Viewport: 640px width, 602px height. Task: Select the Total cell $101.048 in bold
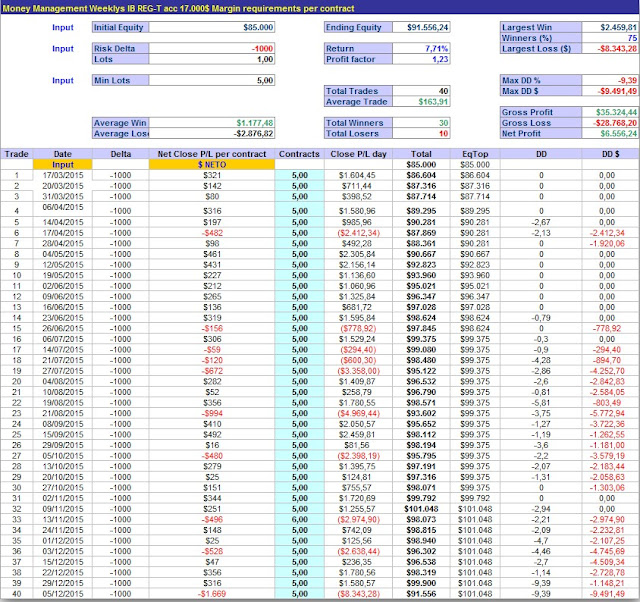click(421, 509)
